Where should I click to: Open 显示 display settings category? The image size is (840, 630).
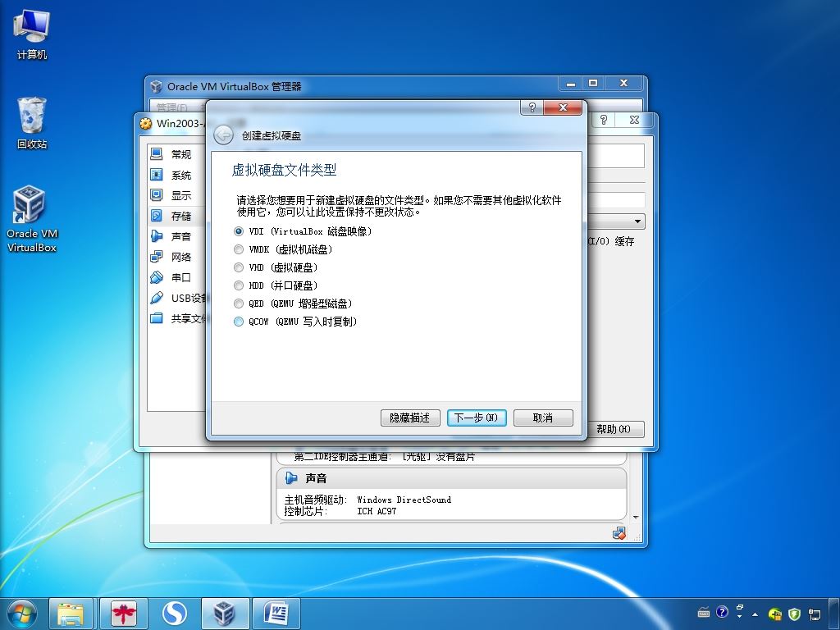(176, 195)
